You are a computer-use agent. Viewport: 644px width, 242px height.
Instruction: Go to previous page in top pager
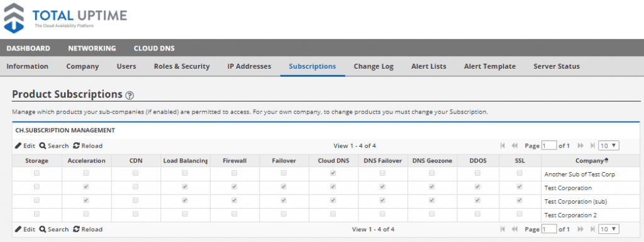514,146
